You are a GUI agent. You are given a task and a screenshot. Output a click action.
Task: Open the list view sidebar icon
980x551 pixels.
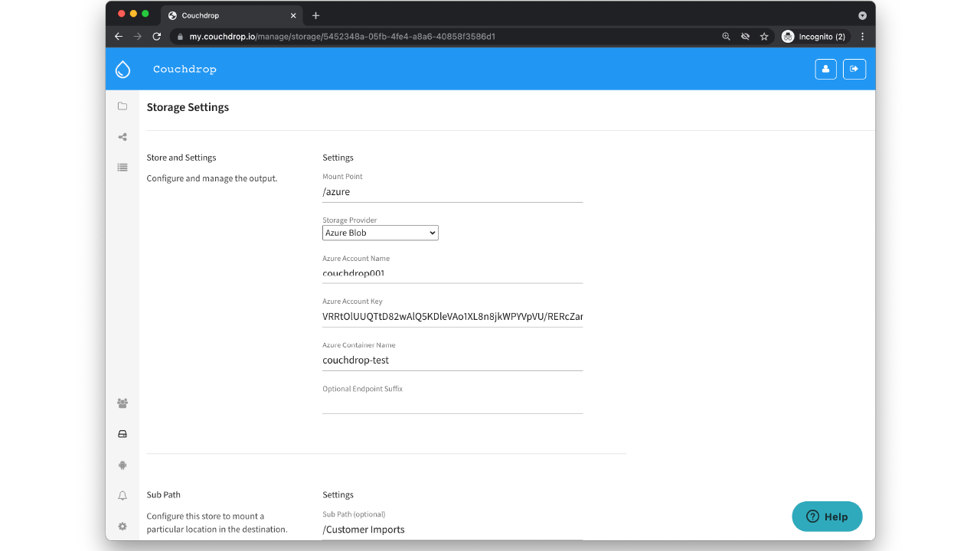[x=122, y=168]
